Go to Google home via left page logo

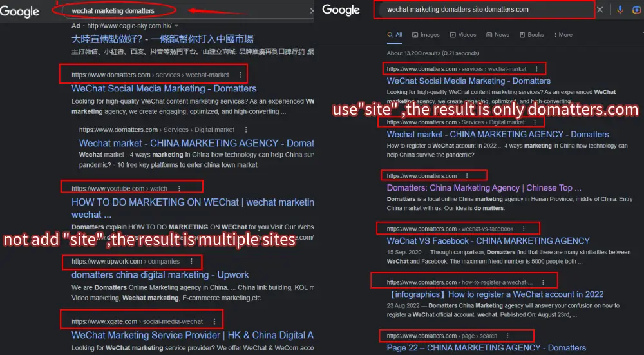pyautogui.click(x=19, y=12)
